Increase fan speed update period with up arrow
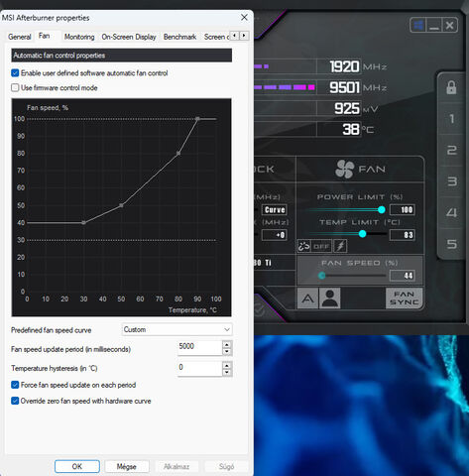 [x=227, y=344]
